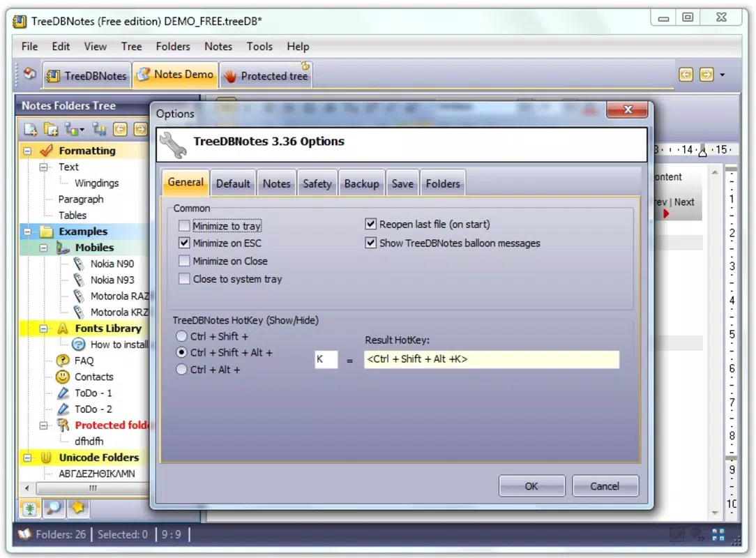Close the Options dialog with X
The width and height of the screenshot is (756, 558).
(x=627, y=110)
